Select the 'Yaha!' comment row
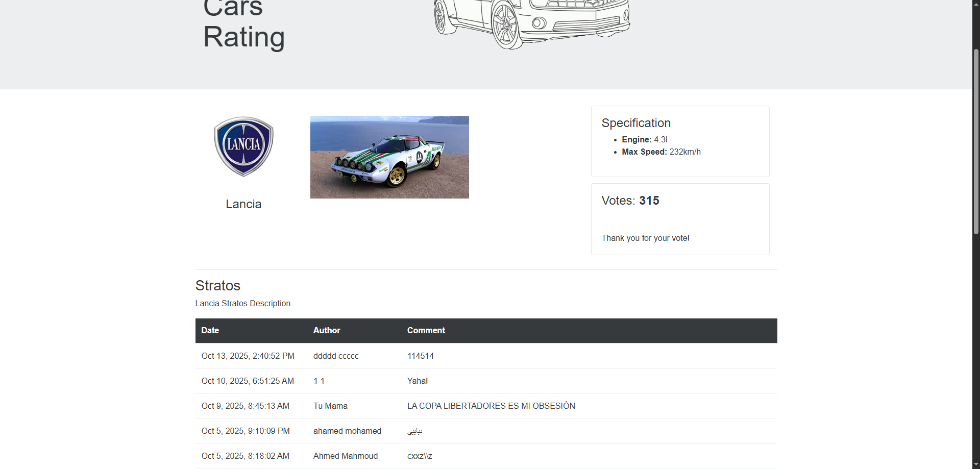This screenshot has width=980, height=469. click(486, 381)
